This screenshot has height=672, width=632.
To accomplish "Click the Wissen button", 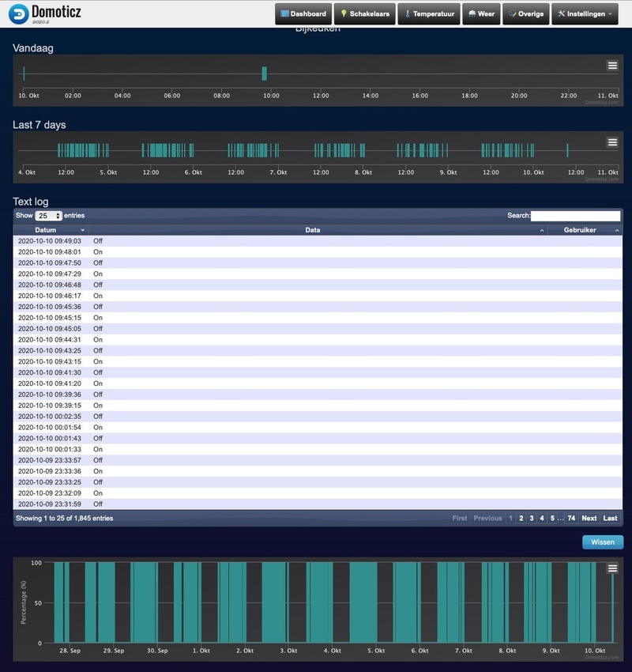I will pos(603,542).
